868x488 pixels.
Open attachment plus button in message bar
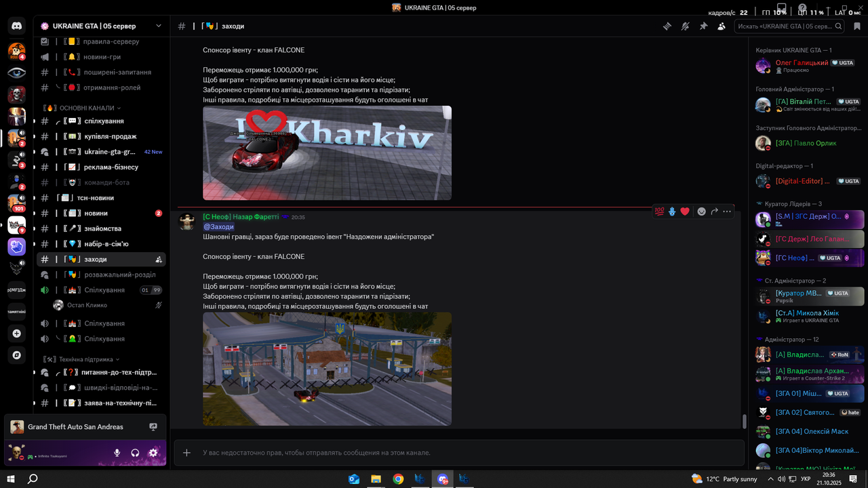186,453
